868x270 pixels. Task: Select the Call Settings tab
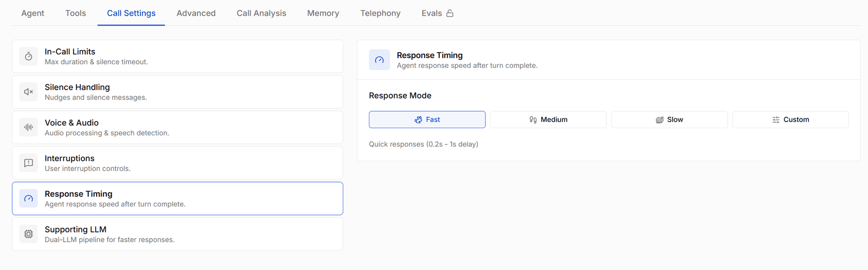[131, 13]
